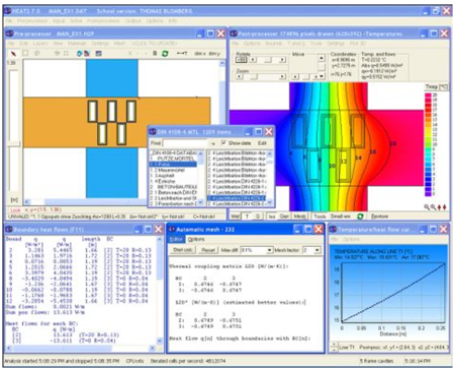The height and width of the screenshot is (368, 459).
Task: Select the arrow pointer tool in Pre-processor toolbar
Action: click(13, 53)
